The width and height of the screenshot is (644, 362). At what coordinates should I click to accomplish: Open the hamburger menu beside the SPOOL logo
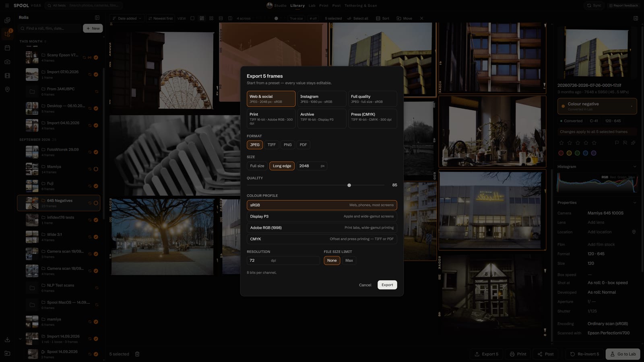[x=7, y=6]
